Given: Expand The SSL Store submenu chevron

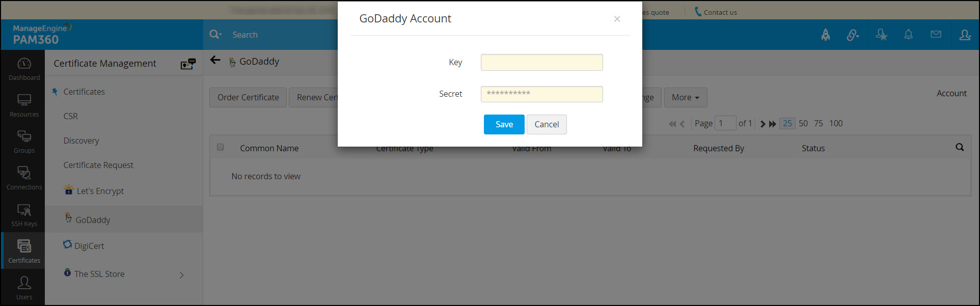Looking at the screenshot, I should pos(182,275).
